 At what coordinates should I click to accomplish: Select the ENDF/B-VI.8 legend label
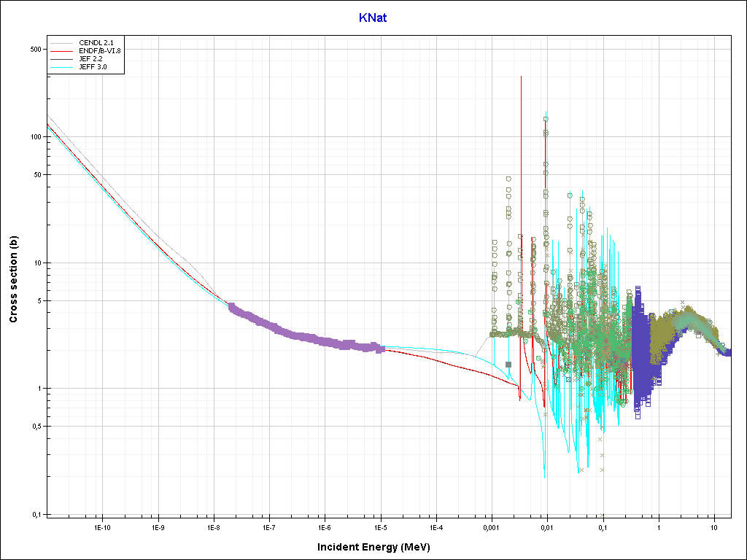tap(99, 50)
